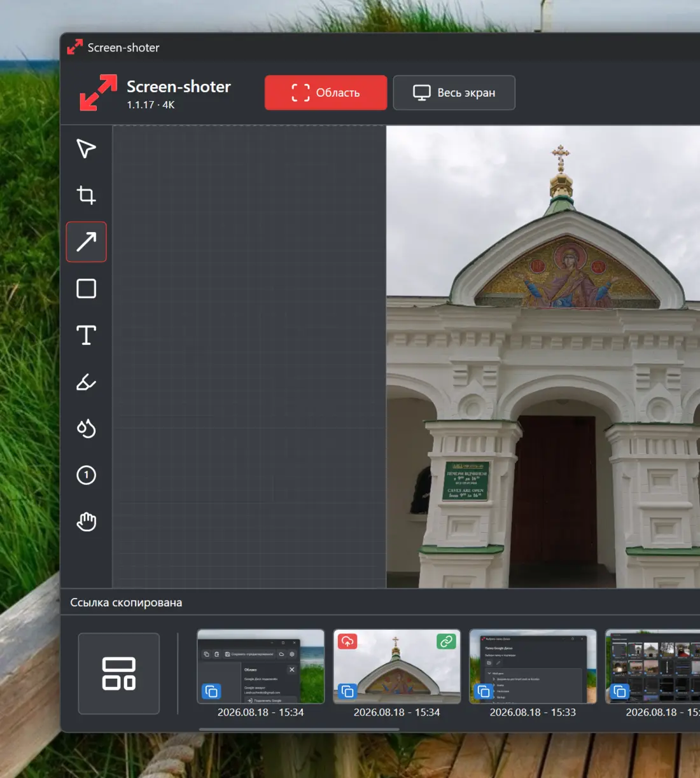Select the text tool
700x778 pixels.
pos(86,335)
